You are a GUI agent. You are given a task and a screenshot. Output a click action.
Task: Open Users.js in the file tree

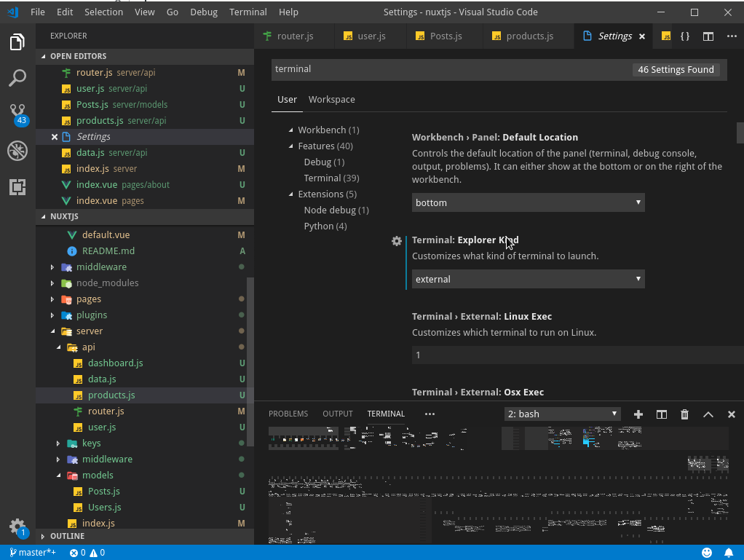(x=104, y=508)
